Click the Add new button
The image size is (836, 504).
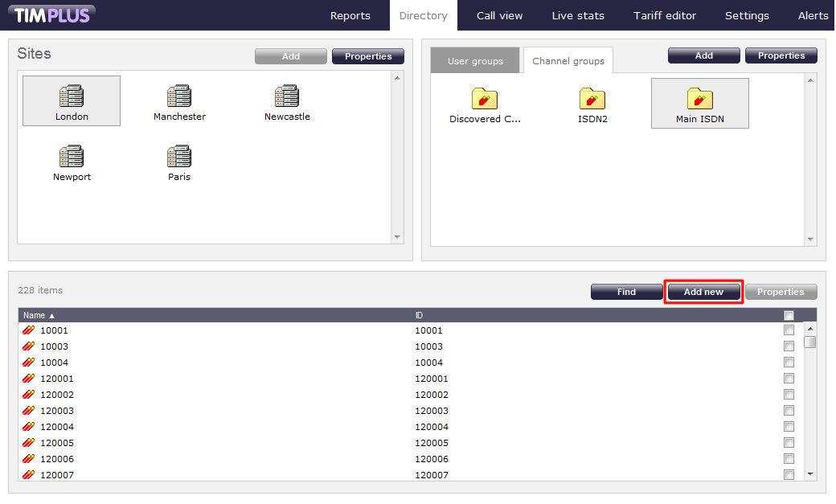(703, 292)
